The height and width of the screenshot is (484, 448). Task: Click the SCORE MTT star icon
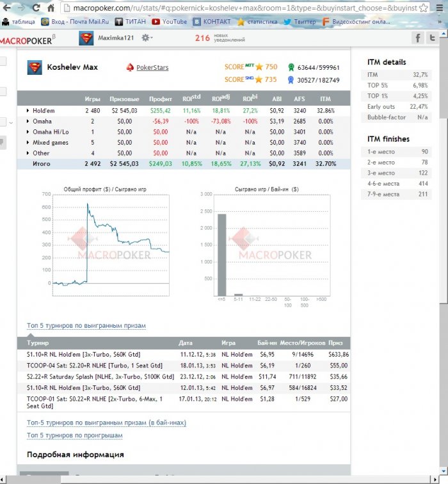click(x=259, y=67)
